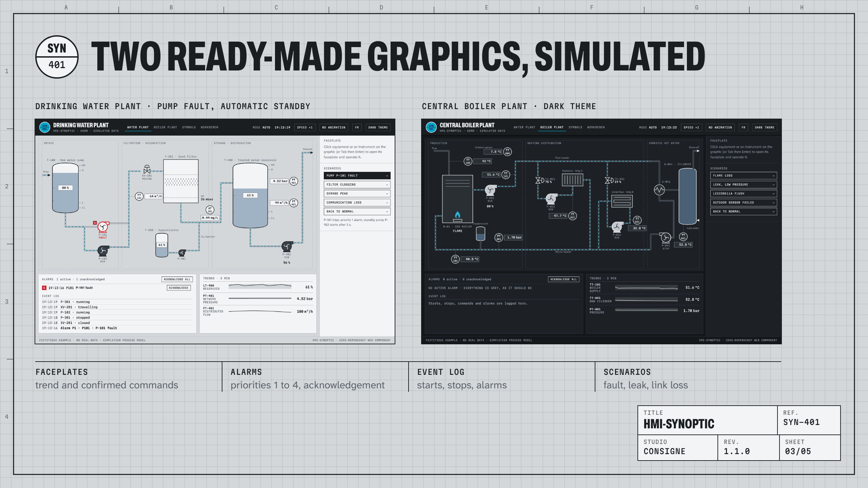The height and width of the screenshot is (488, 868).
Task: Open boiler pump P-001 faceplate
Action: (490, 190)
